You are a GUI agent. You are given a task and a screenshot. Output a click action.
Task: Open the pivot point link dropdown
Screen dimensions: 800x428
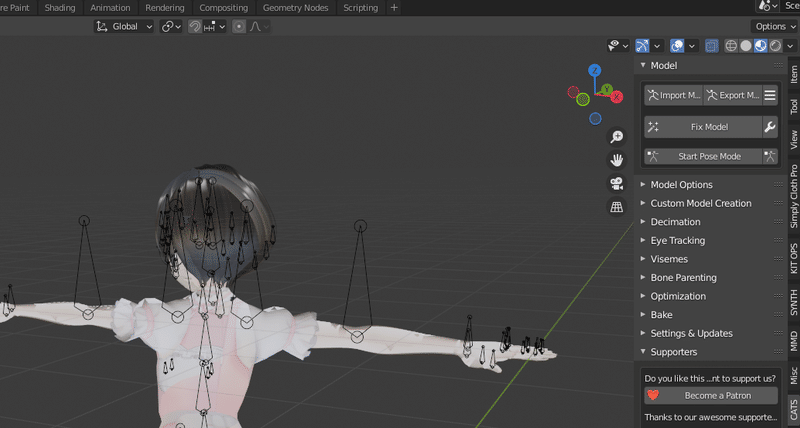[171, 27]
